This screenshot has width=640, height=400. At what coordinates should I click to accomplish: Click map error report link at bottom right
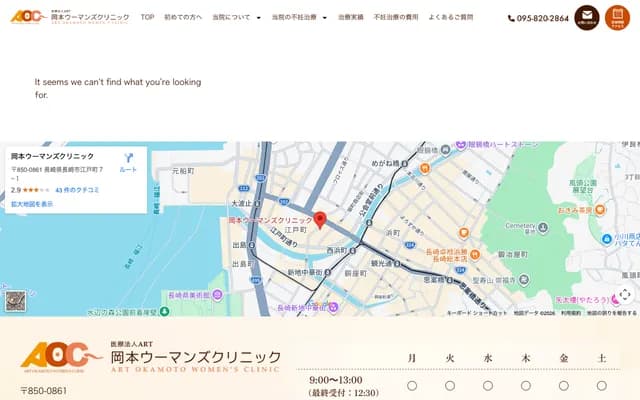click(611, 313)
